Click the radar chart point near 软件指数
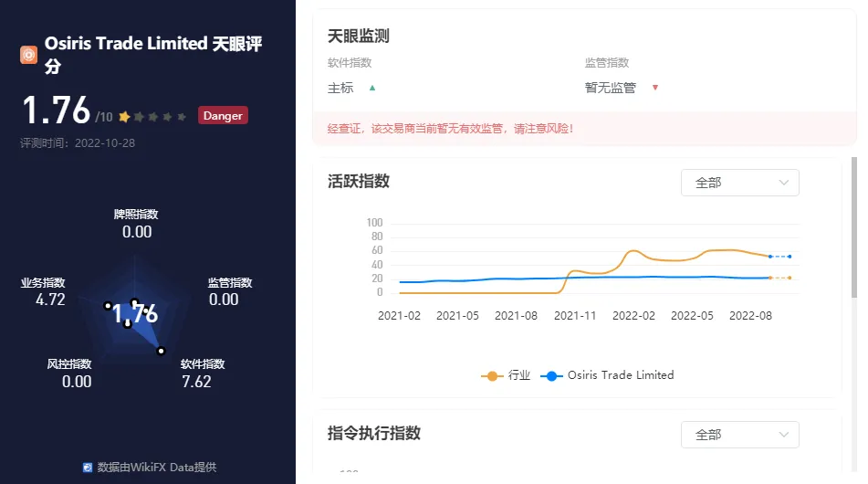 (x=161, y=351)
